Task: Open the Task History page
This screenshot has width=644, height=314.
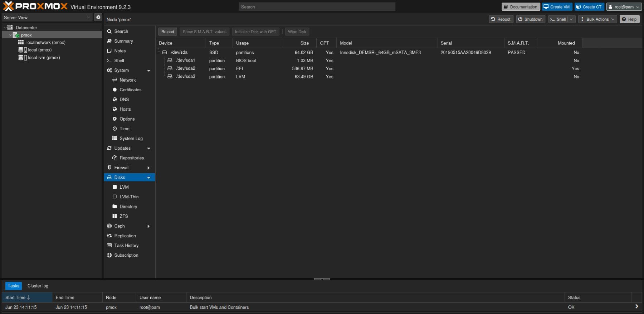Action: pyautogui.click(x=126, y=246)
